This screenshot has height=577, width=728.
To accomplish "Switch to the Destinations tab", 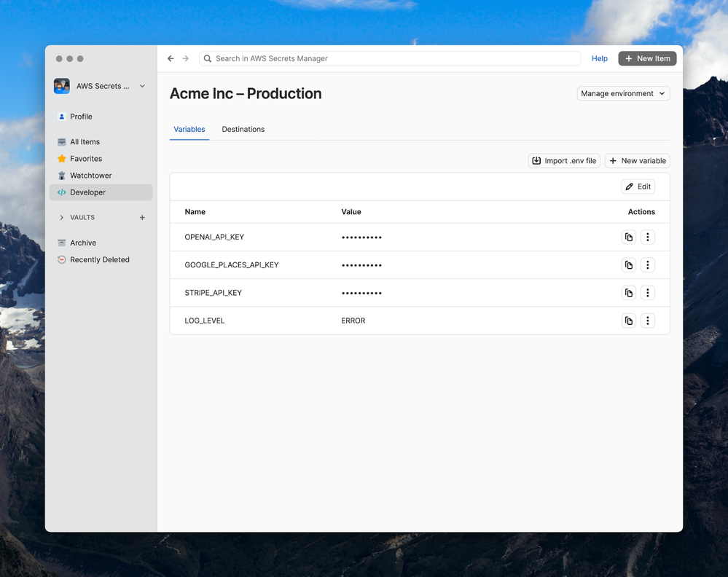I will pyautogui.click(x=243, y=129).
